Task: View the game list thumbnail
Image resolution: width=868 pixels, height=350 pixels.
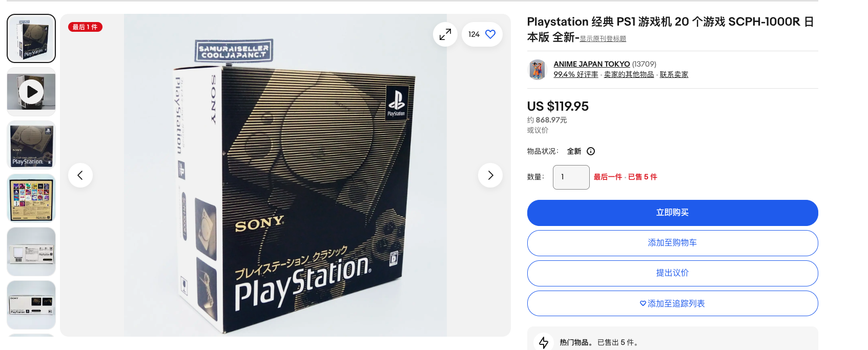Action: tap(31, 198)
